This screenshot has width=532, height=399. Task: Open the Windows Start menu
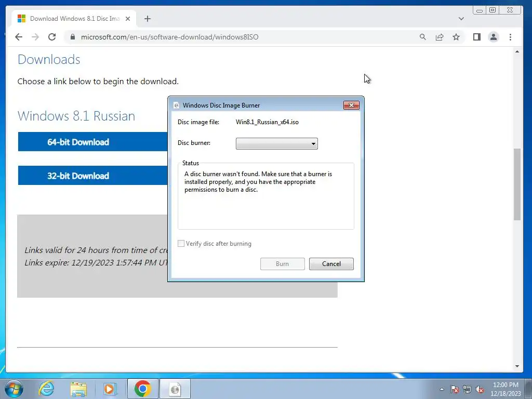(x=14, y=389)
